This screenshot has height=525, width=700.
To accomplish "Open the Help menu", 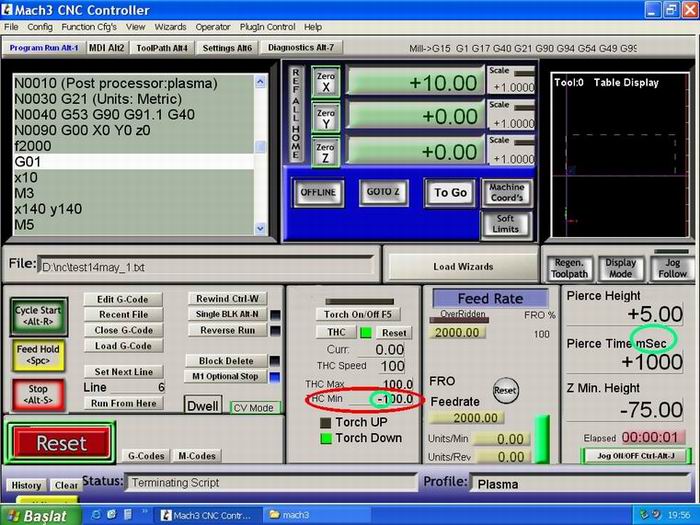I will click(x=313, y=27).
